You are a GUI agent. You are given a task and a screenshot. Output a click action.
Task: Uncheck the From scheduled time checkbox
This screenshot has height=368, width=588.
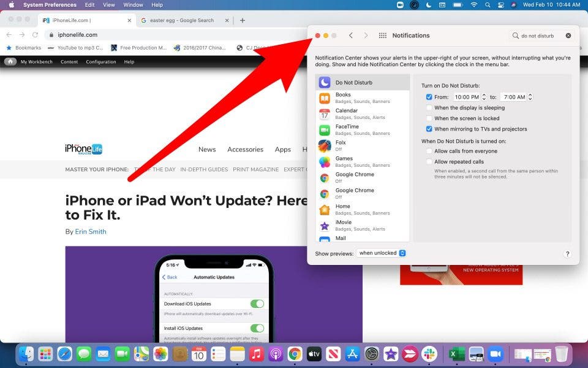[429, 97]
